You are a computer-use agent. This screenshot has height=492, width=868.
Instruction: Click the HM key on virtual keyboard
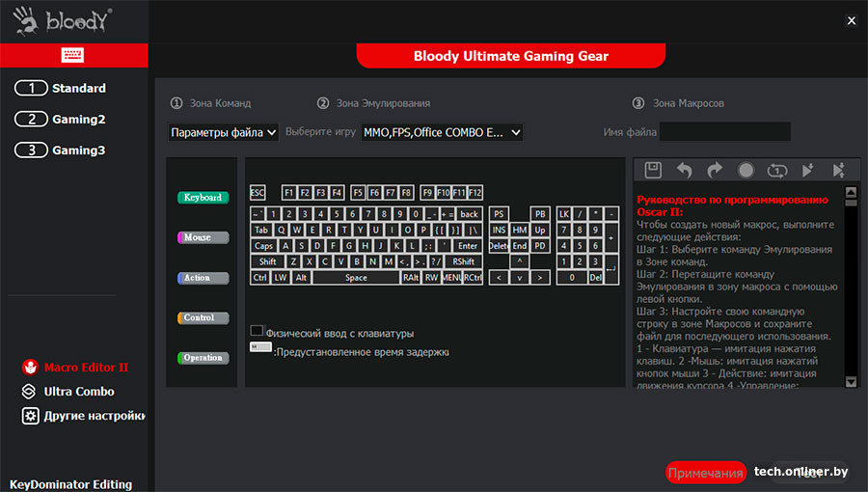coord(519,230)
